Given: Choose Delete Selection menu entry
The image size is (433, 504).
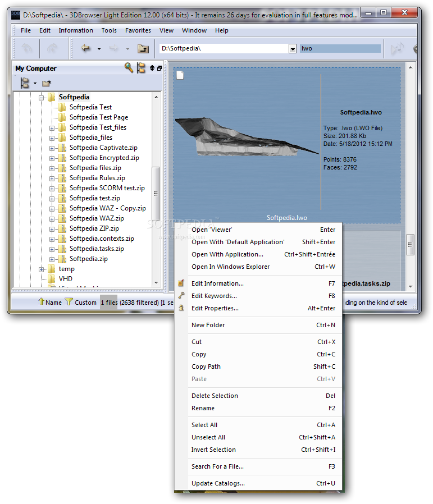Looking at the screenshot, I should tap(258, 396).
